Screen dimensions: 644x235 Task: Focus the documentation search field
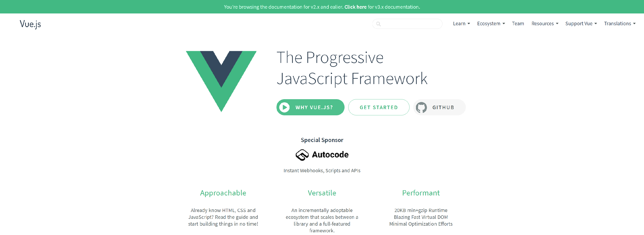tap(407, 24)
